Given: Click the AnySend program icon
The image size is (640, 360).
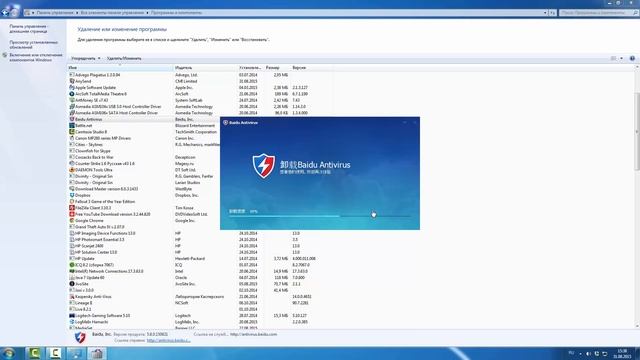Looking at the screenshot, I should 72,81.
